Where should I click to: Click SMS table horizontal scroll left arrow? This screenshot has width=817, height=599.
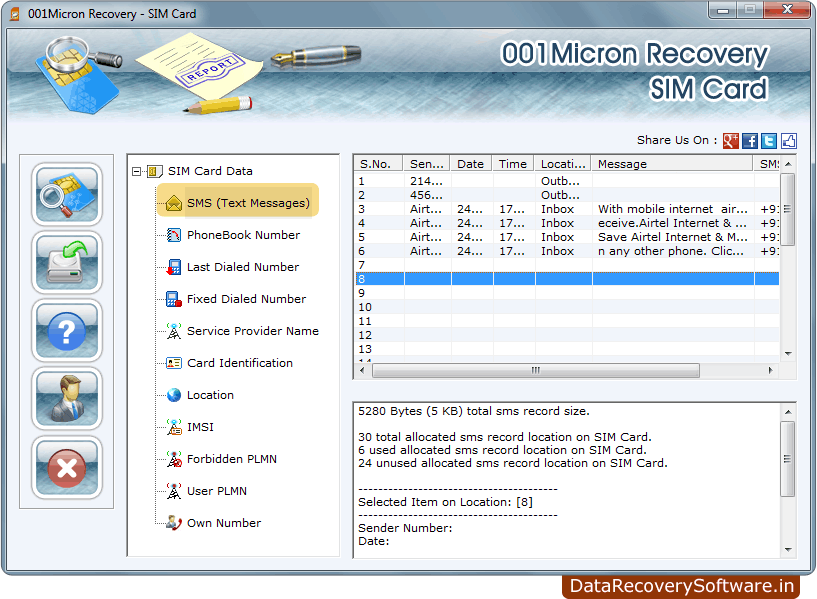point(363,370)
